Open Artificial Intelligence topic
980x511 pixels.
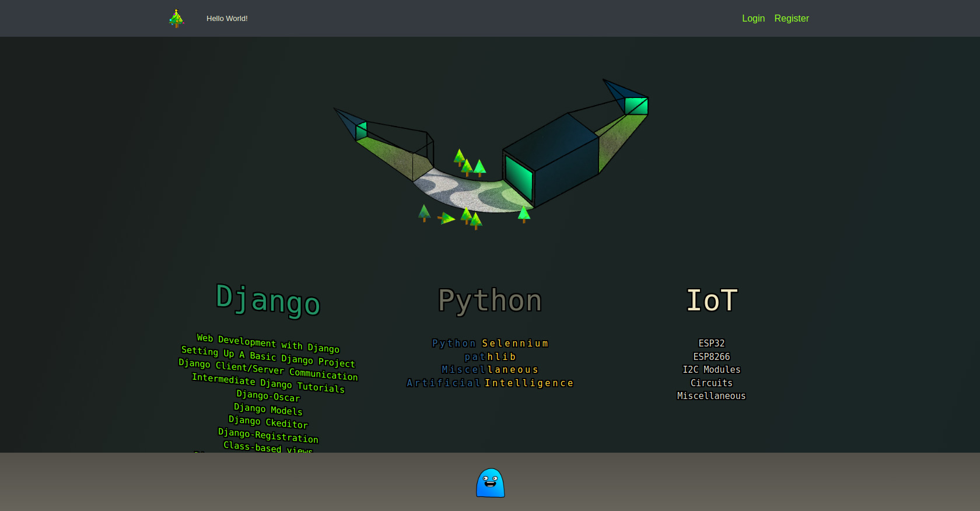tap(490, 383)
